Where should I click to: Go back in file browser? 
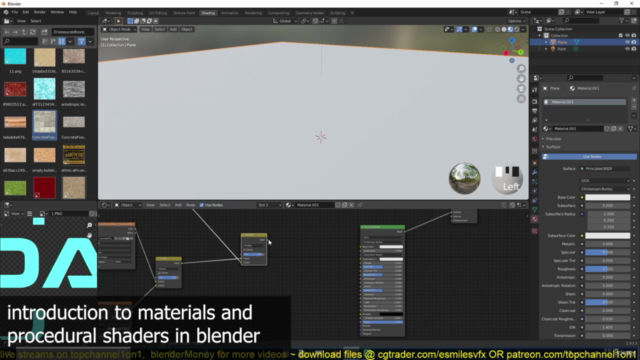7,32
